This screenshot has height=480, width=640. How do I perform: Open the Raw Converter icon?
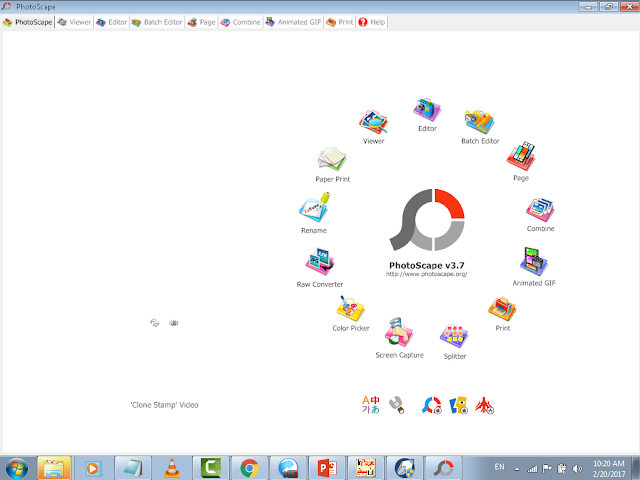coord(320,262)
